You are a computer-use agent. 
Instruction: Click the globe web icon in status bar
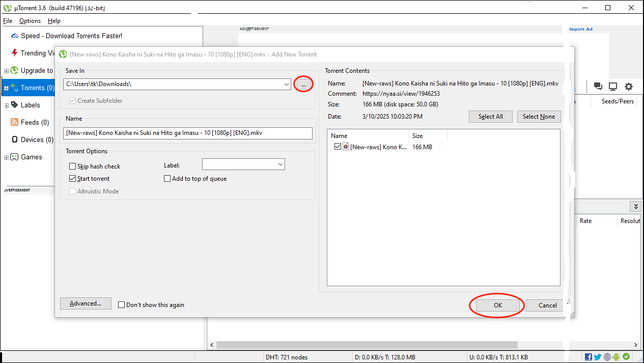pos(607,357)
